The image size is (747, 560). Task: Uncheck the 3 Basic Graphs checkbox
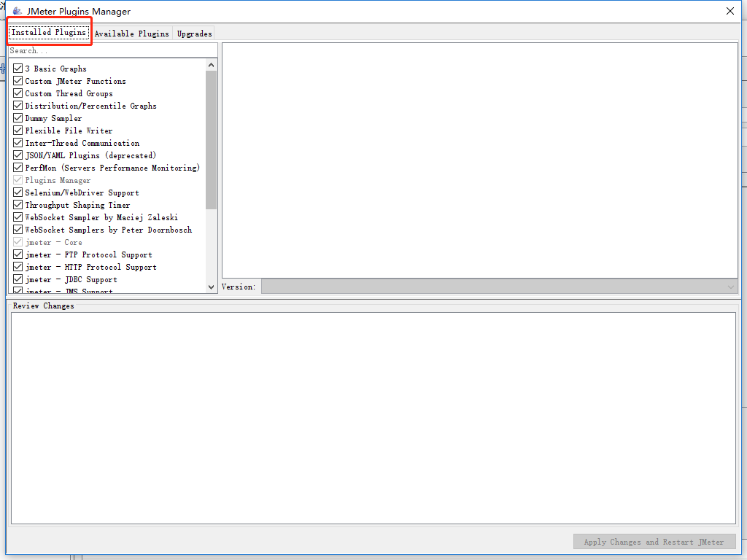pyautogui.click(x=18, y=68)
